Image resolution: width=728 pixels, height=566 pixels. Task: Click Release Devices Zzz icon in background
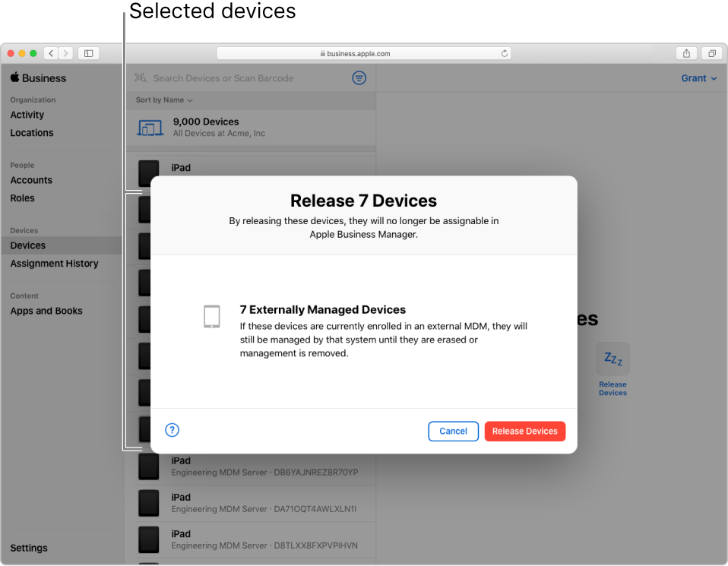click(x=612, y=359)
